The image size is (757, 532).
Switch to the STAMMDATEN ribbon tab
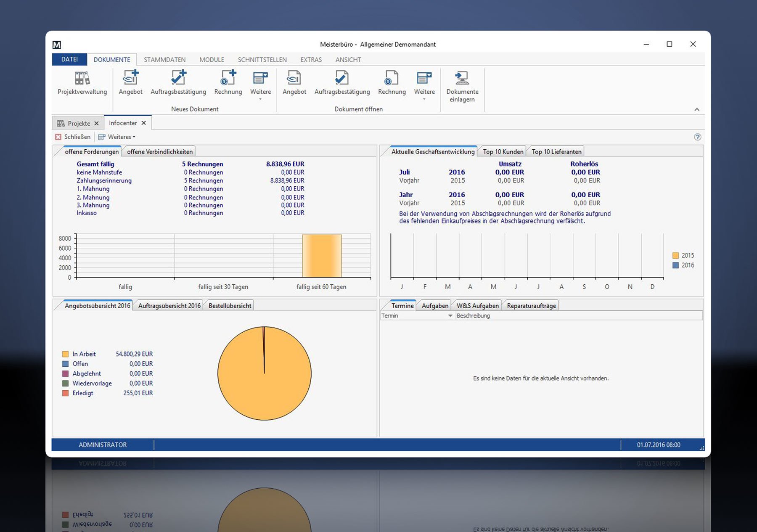pos(164,60)
